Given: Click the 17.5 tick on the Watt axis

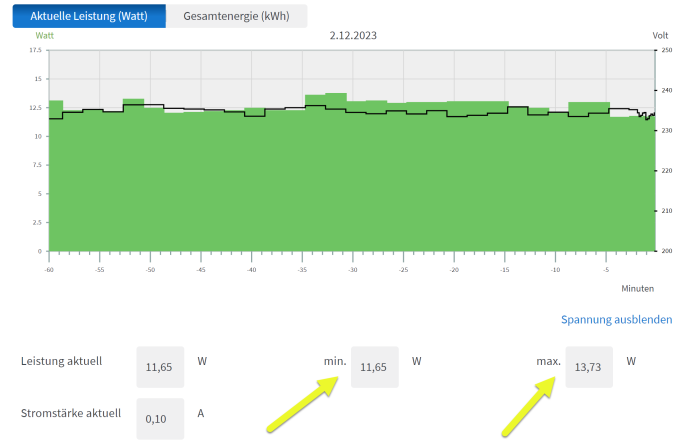Looking at the screenshot, I should (36, 51).
